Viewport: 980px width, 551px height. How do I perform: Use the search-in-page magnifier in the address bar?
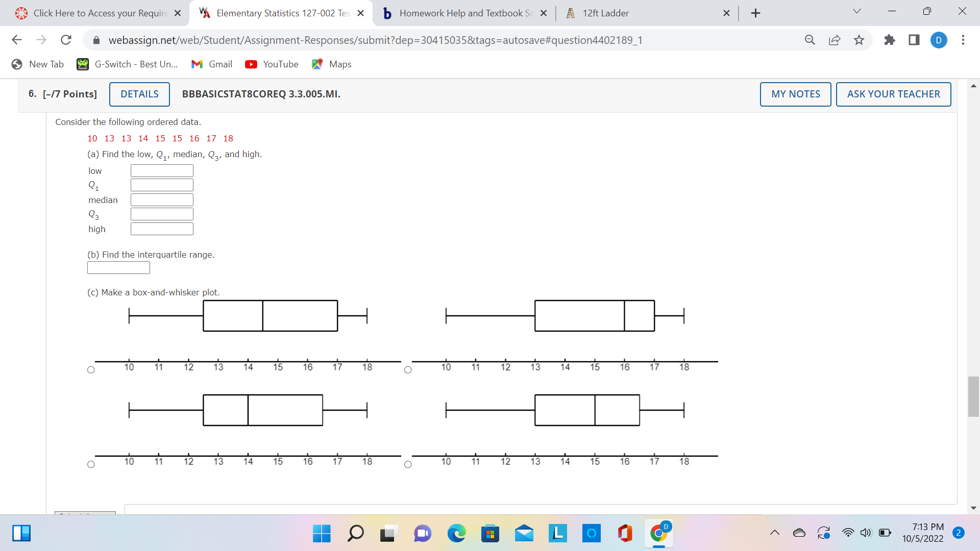[810, 40]
